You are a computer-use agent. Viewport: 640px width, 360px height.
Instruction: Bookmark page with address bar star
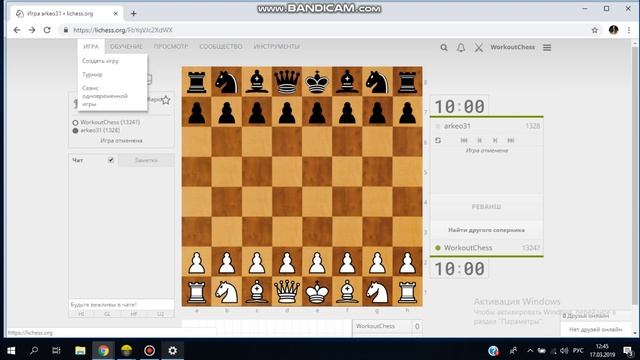pos(595,30)
